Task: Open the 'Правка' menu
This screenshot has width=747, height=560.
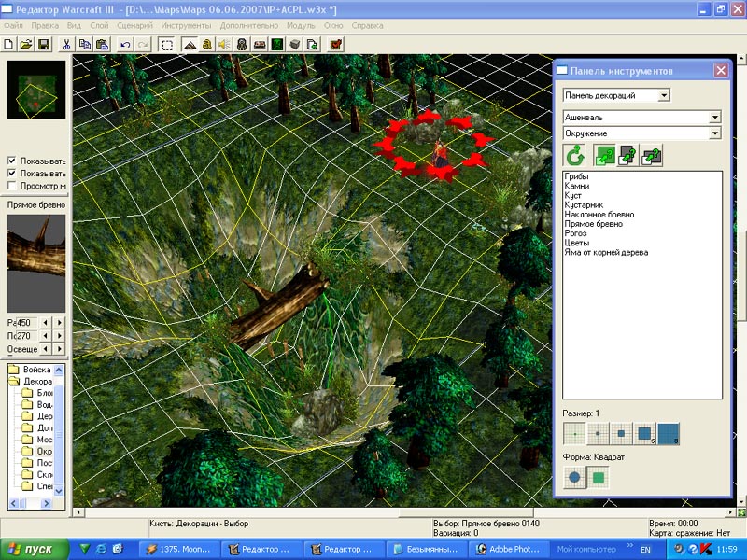Action: [45, 26]
